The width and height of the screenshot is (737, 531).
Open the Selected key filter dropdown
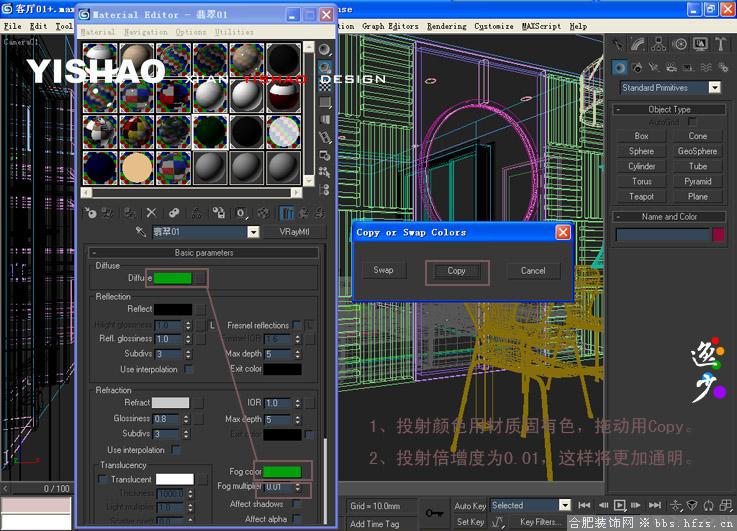(x=565, y=505)
